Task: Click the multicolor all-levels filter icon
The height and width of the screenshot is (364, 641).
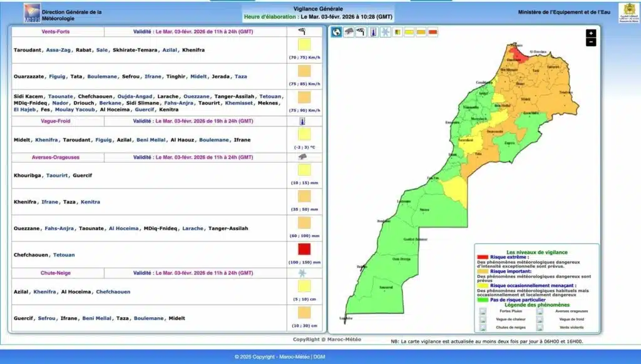Action: 397,33
